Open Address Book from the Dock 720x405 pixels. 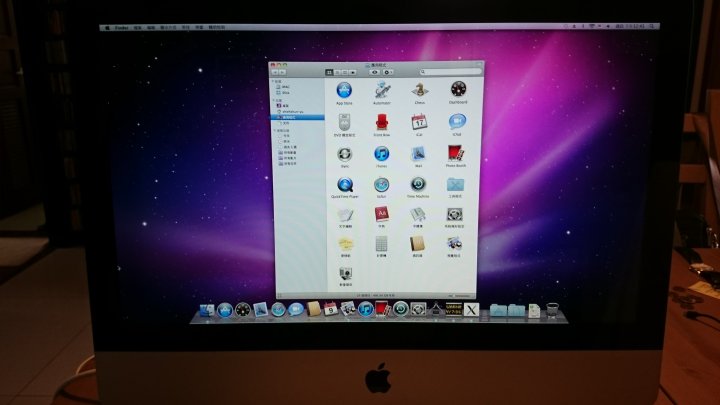[313, 309]
